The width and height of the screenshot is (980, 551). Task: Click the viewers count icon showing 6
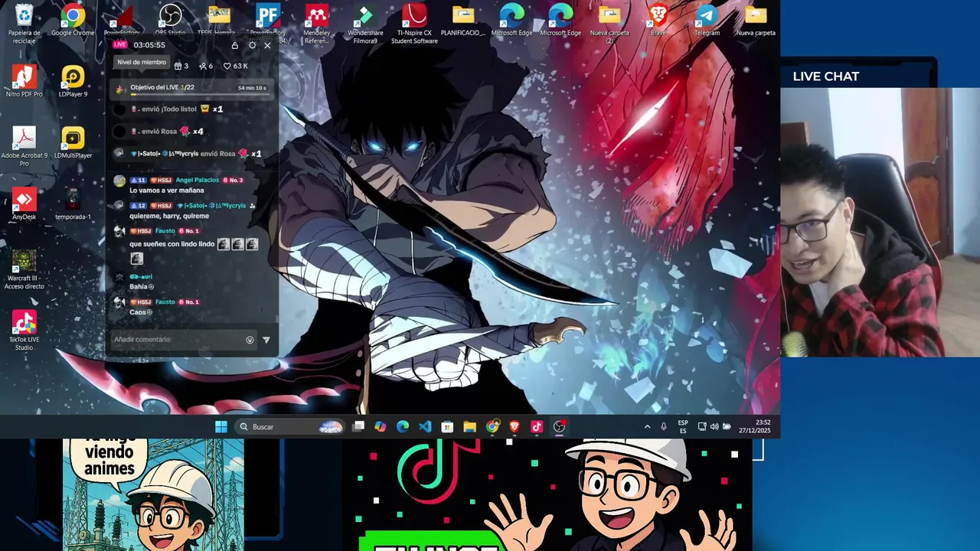tap(205, 66)
